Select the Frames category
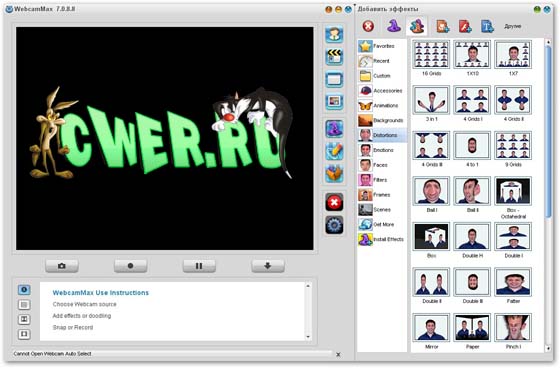The image size is (560, 368). tap(382, 195)
